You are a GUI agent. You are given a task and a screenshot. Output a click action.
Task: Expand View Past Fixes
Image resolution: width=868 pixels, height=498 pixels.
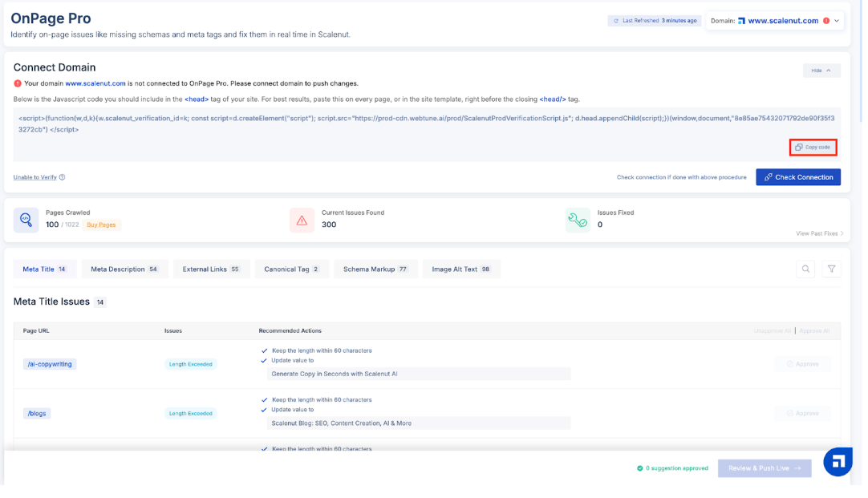819,233
